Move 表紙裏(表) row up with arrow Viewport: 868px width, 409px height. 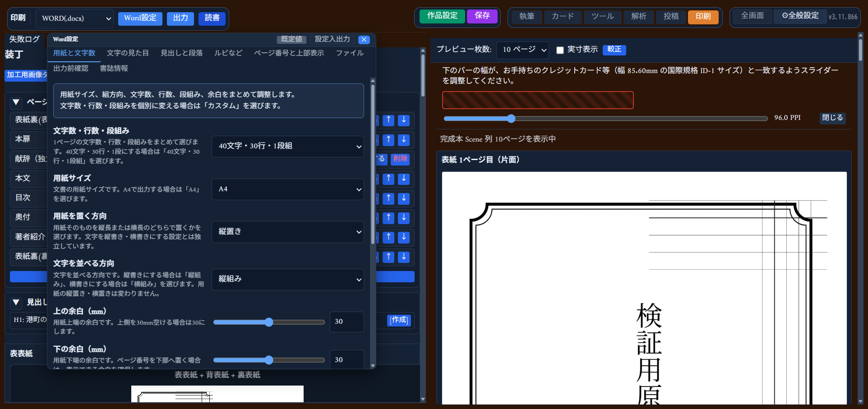388,120
